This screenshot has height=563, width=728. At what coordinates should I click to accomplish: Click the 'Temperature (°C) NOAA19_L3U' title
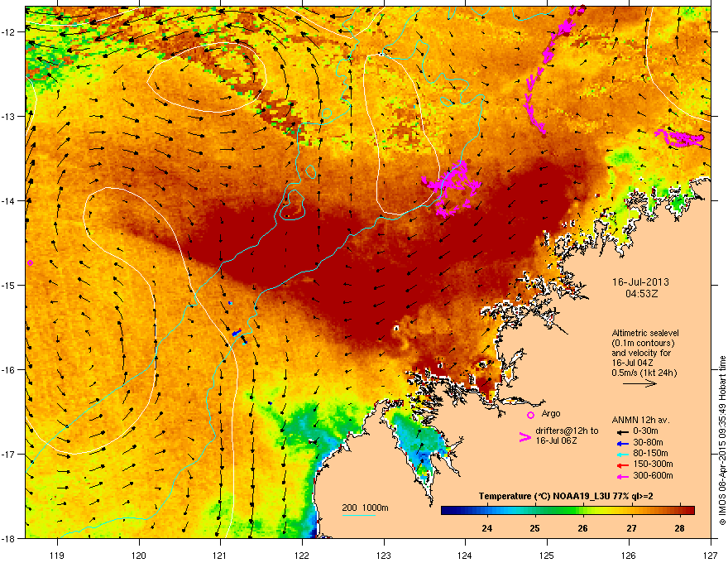pos(545,497)
